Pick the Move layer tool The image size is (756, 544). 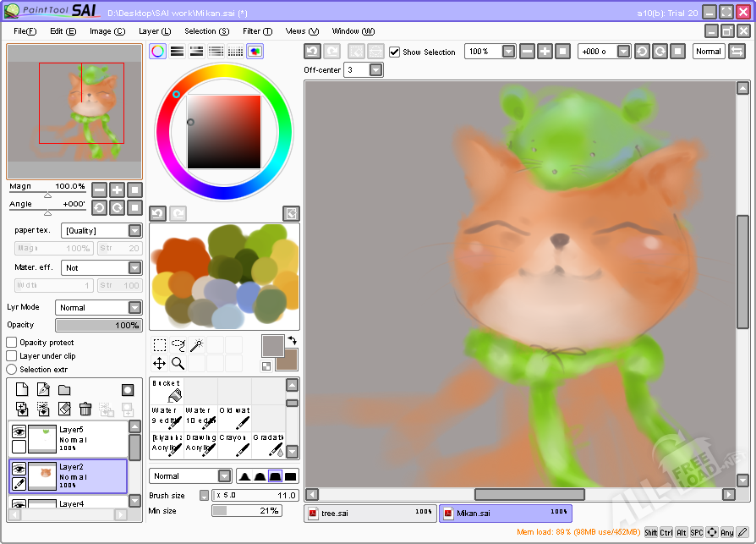coord(160,363)
